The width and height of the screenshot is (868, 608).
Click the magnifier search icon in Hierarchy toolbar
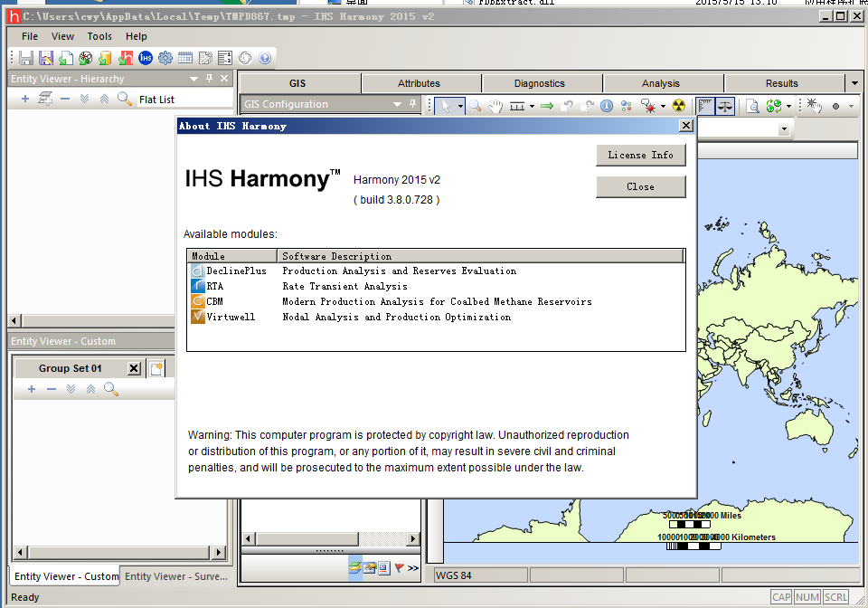[x=125, y=100]
